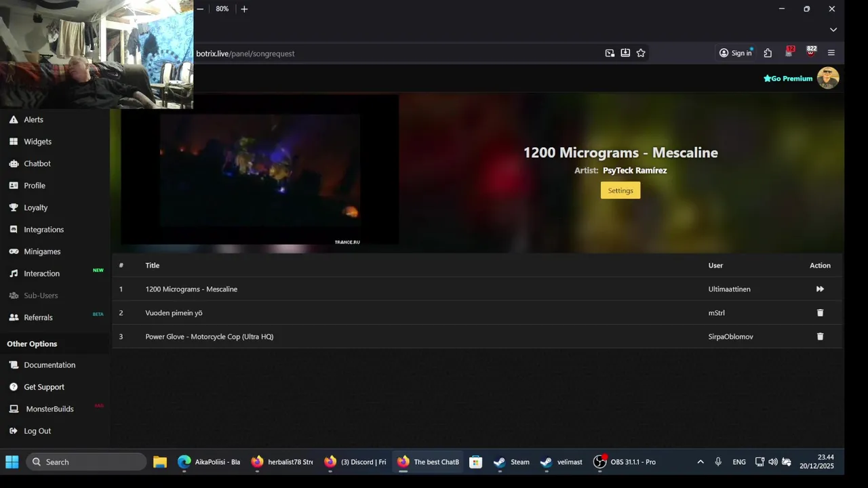Switch to The best ChatB Firefox window

click(x=428, y=462)
